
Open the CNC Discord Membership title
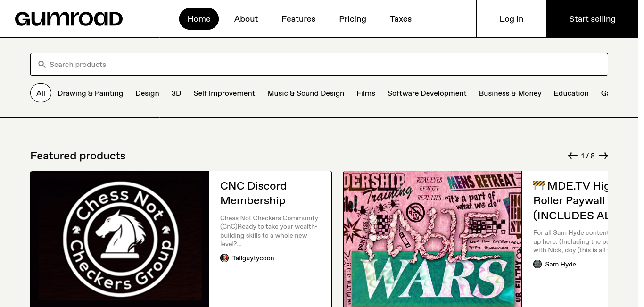point(254,193)
